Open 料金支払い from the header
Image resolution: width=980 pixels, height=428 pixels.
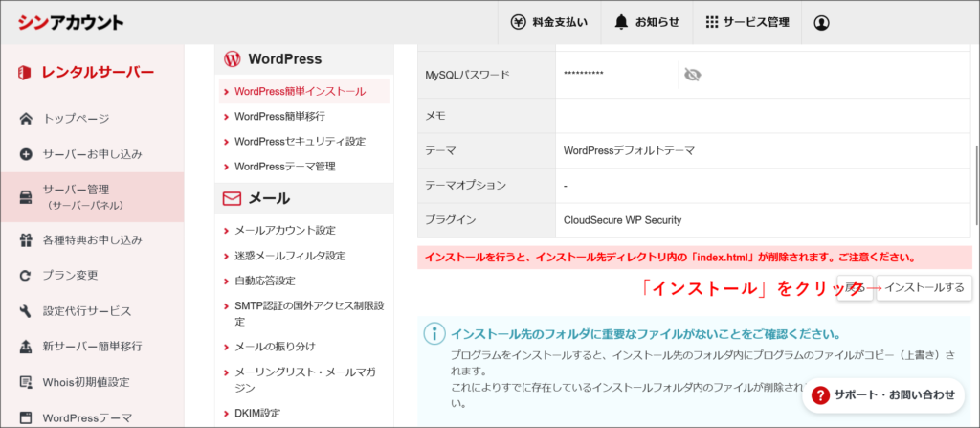pos(549,23)
